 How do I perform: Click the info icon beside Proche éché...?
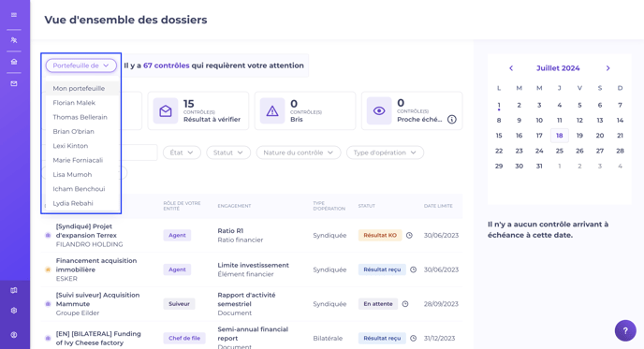[452, 120]
